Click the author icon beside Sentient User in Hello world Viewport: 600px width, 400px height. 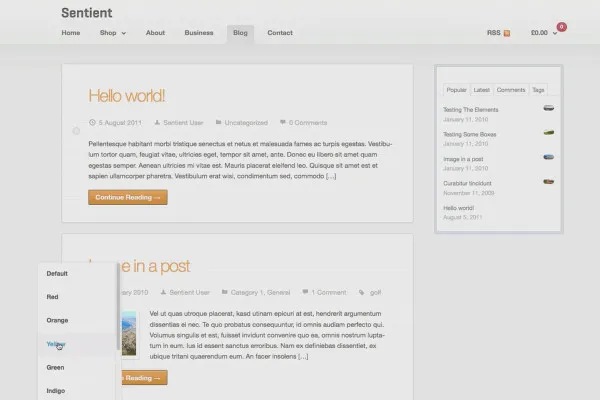point(157,122)
